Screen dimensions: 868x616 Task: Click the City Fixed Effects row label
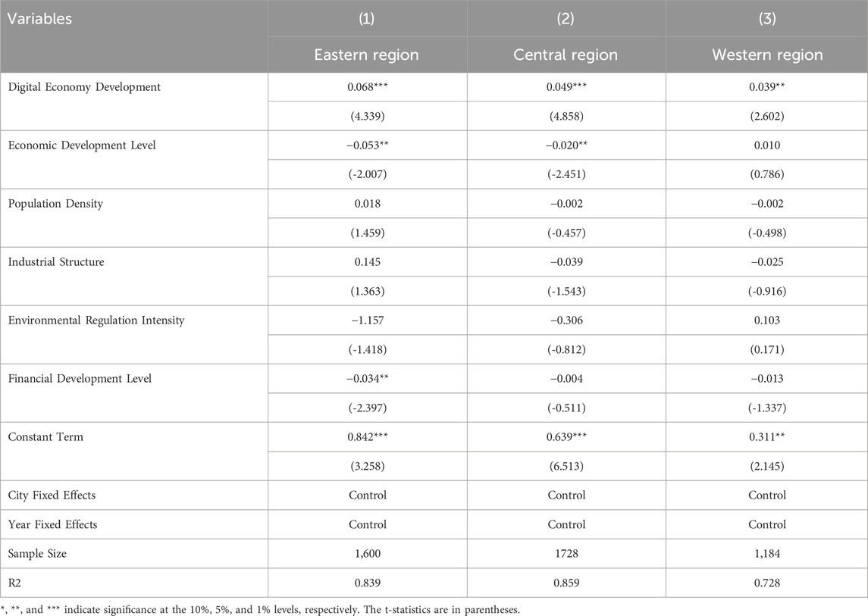[x=52, y=496]
